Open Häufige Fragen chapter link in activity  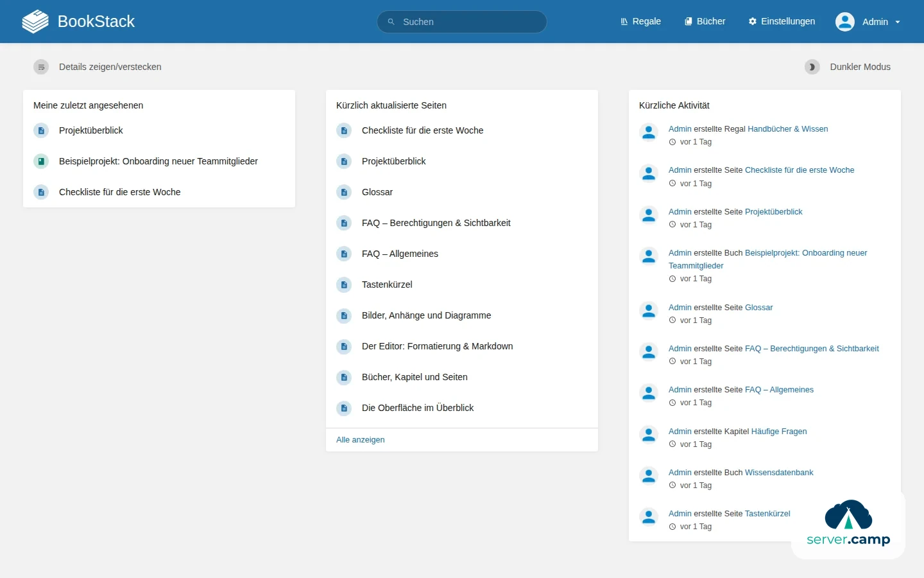tap(779, 432)
